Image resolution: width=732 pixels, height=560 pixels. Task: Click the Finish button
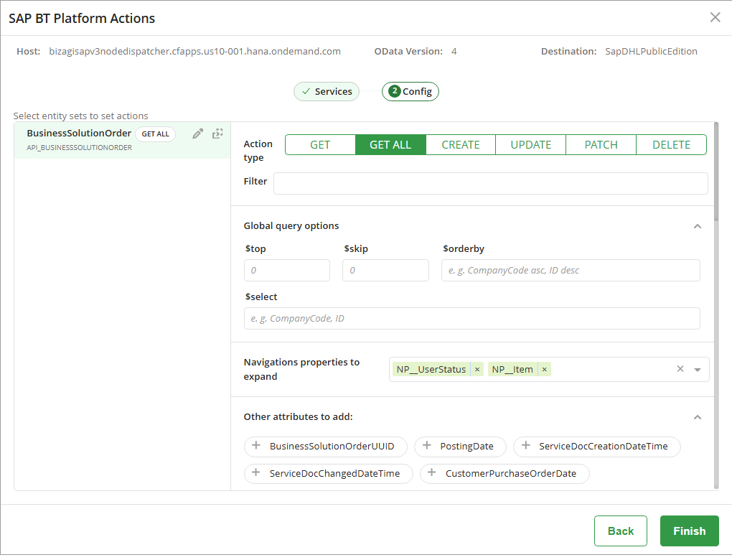689,531
